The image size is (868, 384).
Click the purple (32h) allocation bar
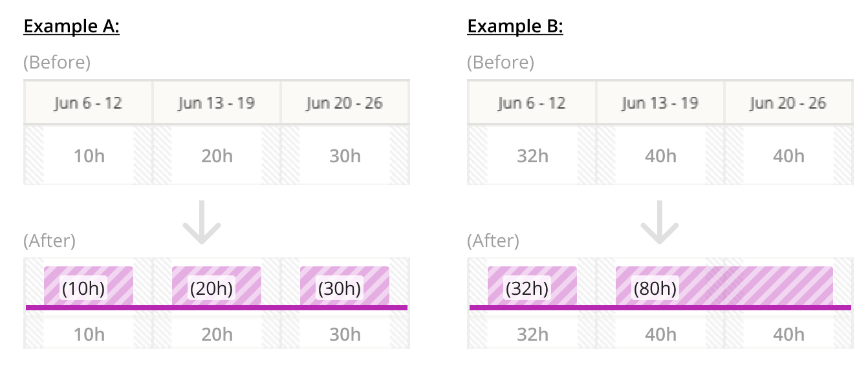tap(532, 286)
